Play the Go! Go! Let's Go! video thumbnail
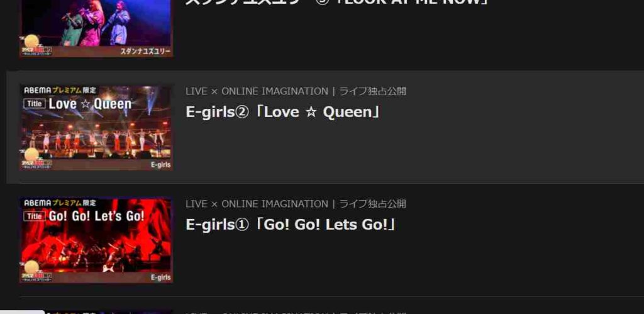Screen dimensions: 644x314 (96, 240)
